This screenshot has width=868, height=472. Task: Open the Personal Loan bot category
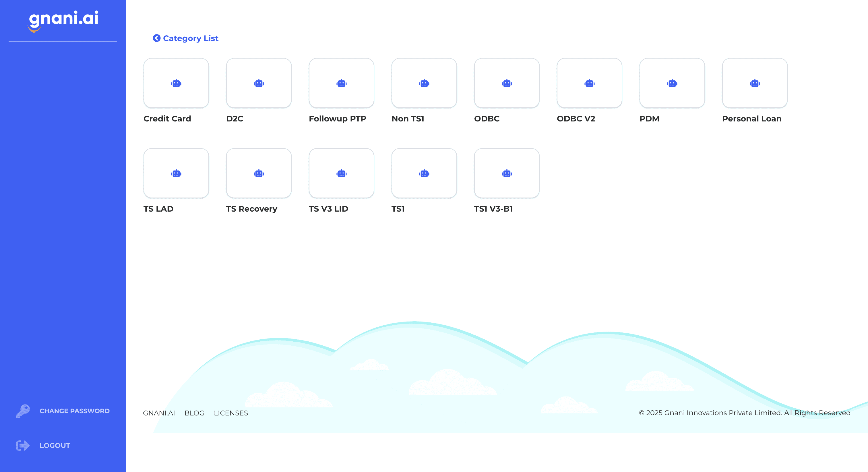(754, 83)
